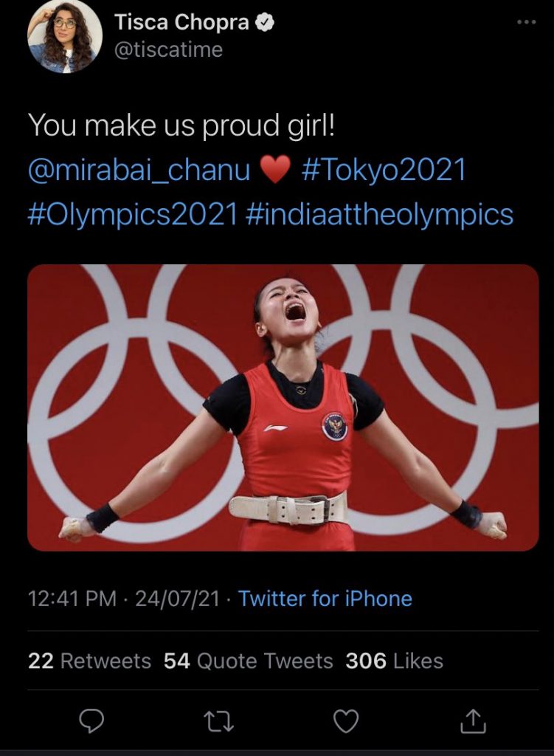Viewport: 554px width, 756px height.
Task: Like the tweet with heart icon
Action: click(x=345, y=721)
